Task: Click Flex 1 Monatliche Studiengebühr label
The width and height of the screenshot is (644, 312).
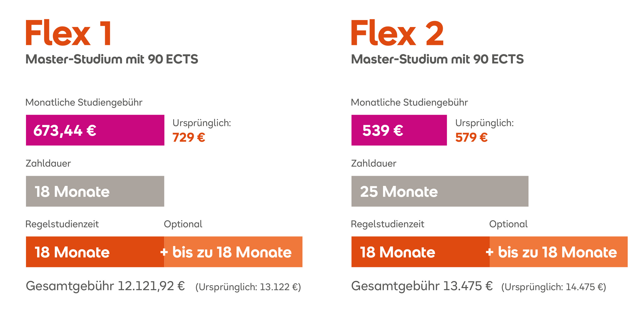Action: point(84,103)
